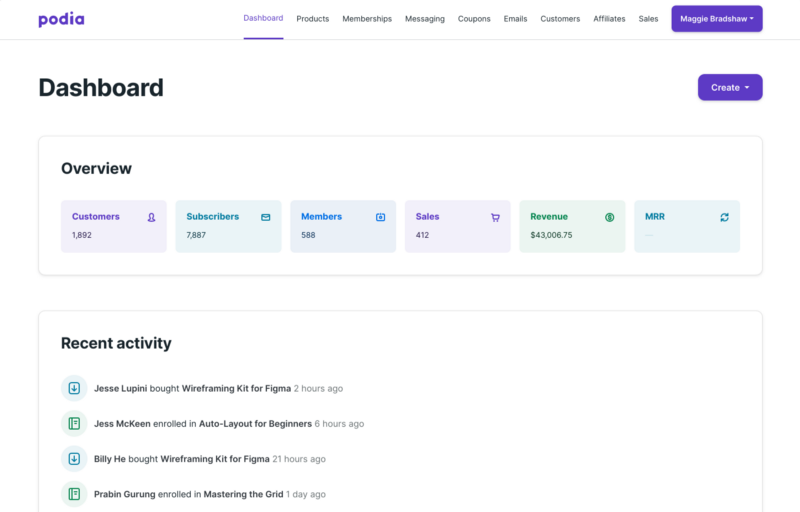800x512 pixels.
Task: Open Mastering the Grid product
Action: pos(243,494)
